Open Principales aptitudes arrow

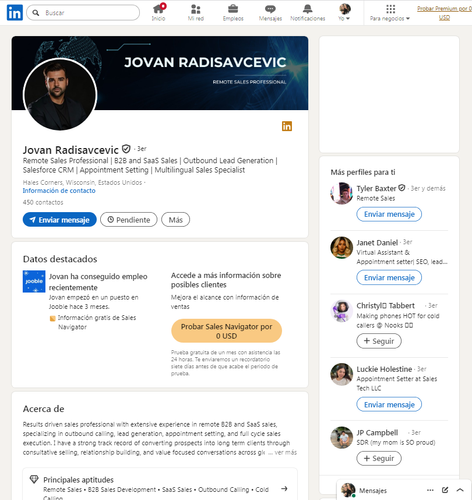tap(284, 489)
